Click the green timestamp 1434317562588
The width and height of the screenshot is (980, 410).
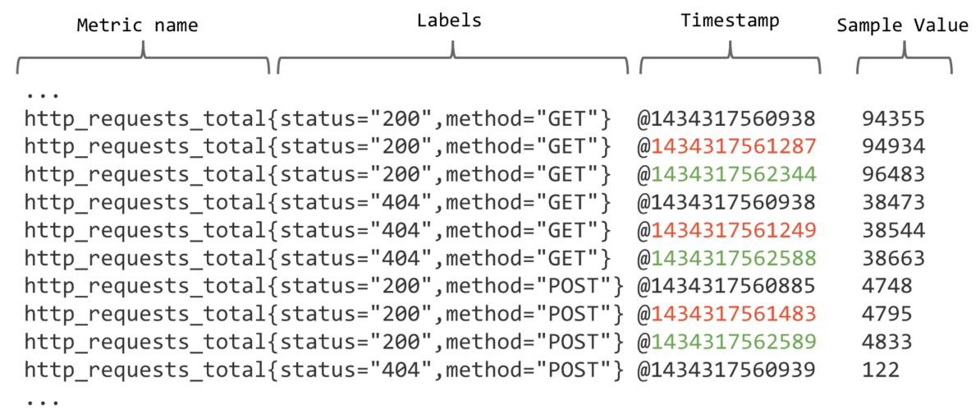734,259
